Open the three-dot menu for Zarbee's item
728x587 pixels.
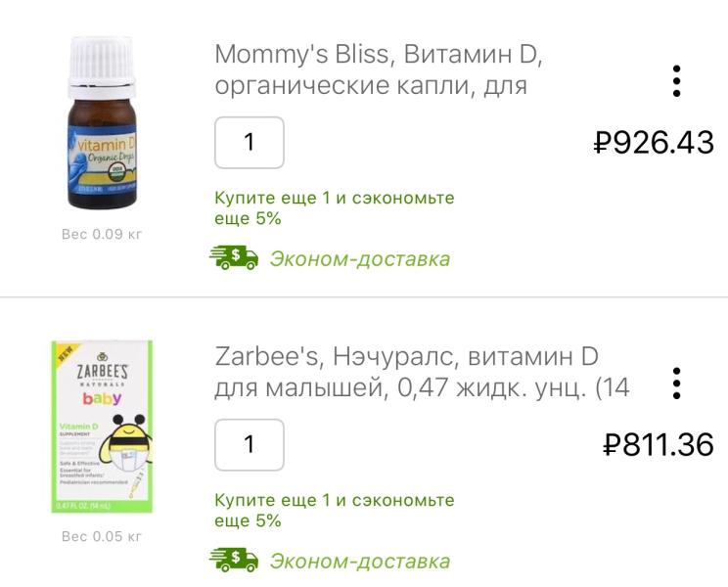coord(676,384)
